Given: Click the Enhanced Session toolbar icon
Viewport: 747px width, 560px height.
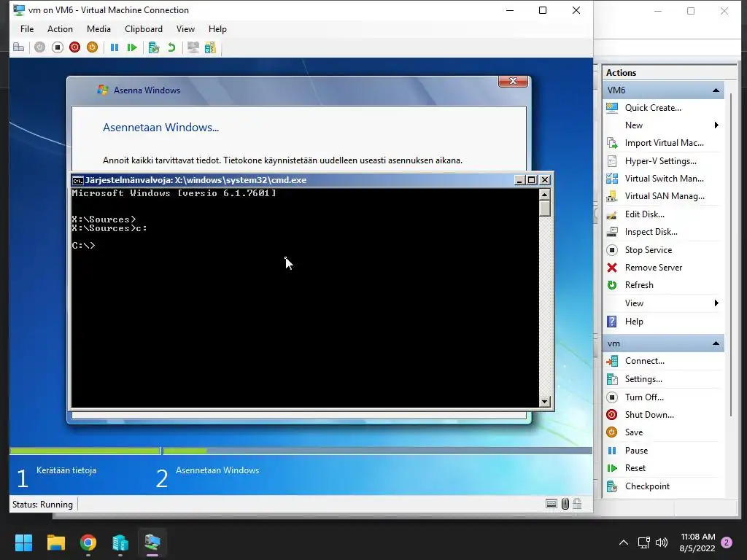Looking at the screenshot, I should (x=193, y=47).
